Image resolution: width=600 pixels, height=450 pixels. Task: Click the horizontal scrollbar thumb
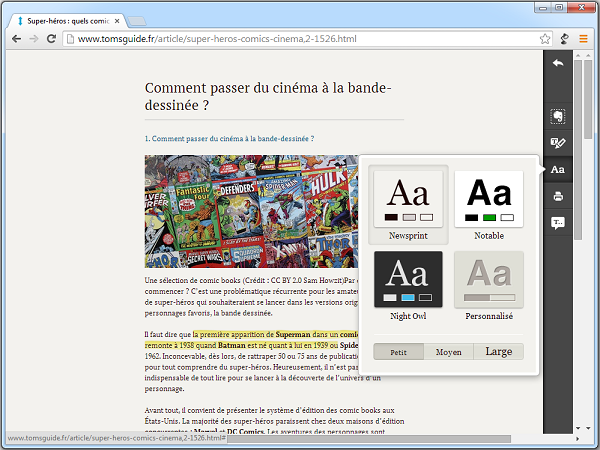click(369, 439)
